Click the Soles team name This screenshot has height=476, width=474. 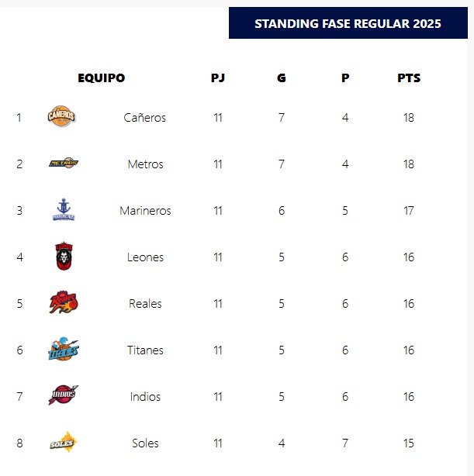[145, 443]
